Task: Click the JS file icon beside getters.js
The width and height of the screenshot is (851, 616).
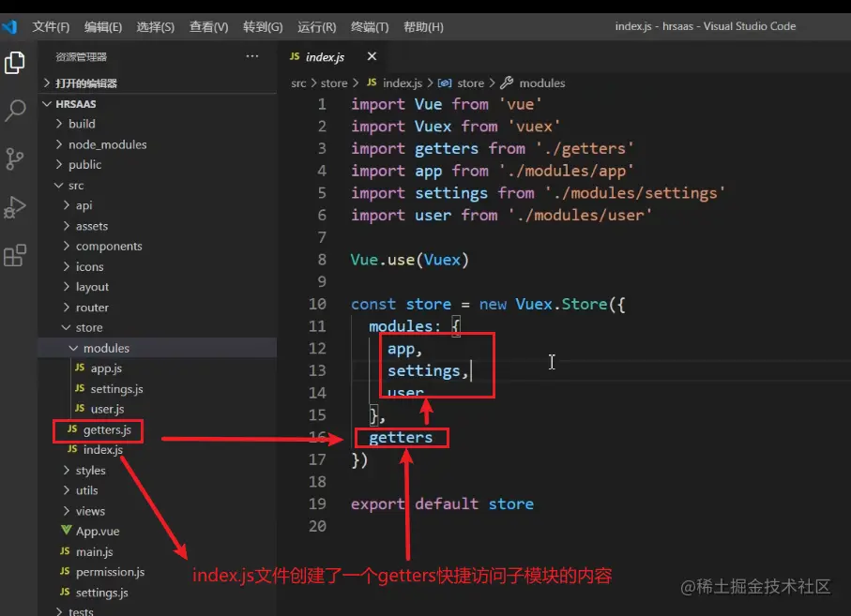Action: 72,428
